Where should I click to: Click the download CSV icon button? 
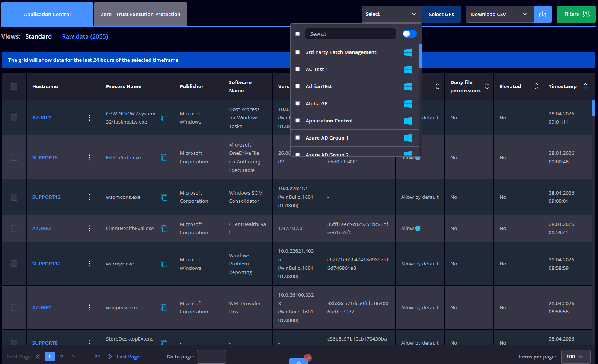(543, 14)
